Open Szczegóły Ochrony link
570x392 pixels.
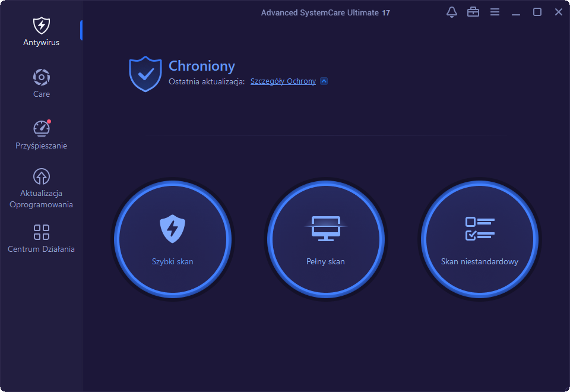[x=283, y=81]
